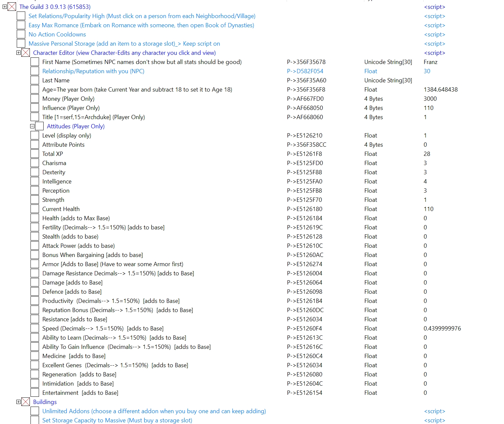504x424 pixels.
Task: Tick the First Name entry checkbox
Action: click(35, 62)
